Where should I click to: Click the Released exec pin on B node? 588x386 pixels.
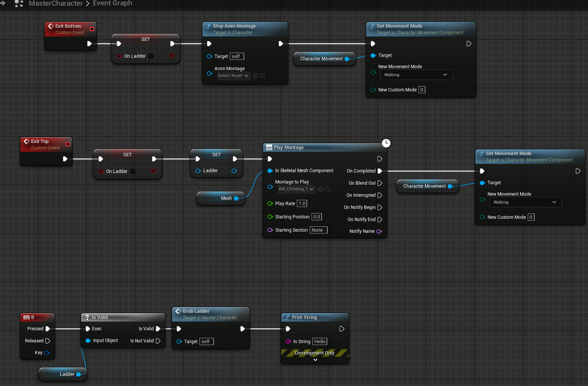tap(48, 341)
